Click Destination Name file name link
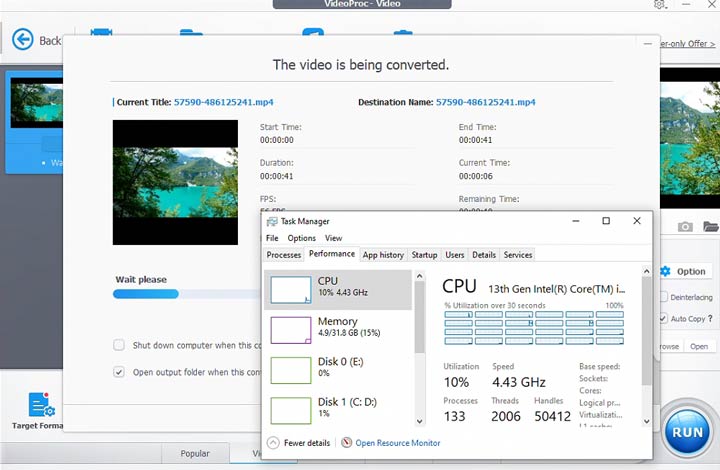The width and height of the screenshot is (720, 470). 485,102
